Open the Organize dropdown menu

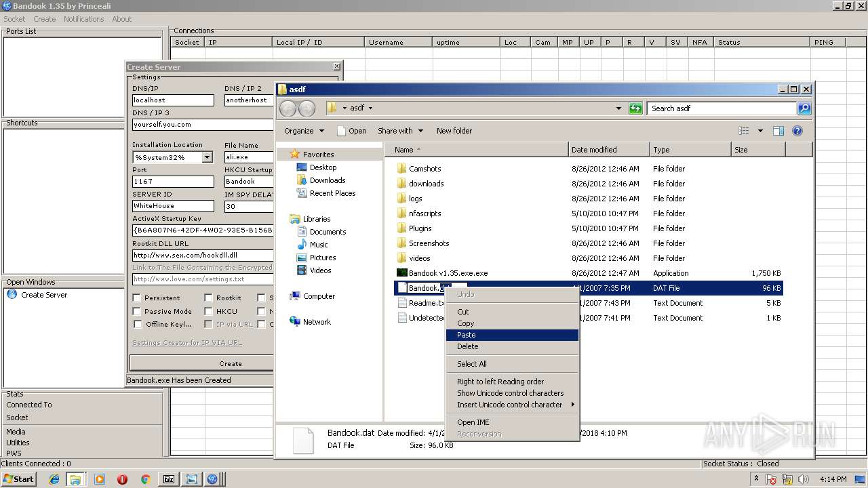coord(304,131)
